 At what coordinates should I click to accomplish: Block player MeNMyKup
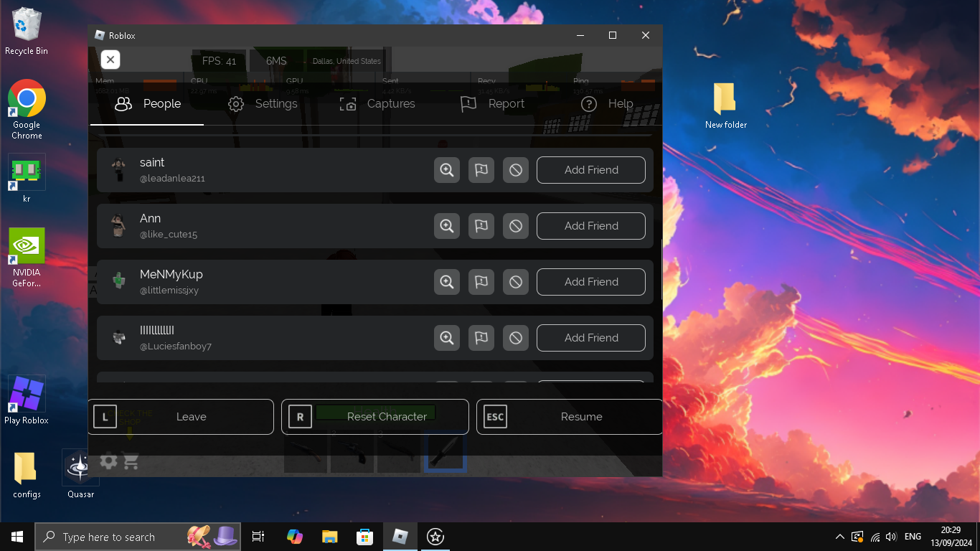click(x=516, y=282)
